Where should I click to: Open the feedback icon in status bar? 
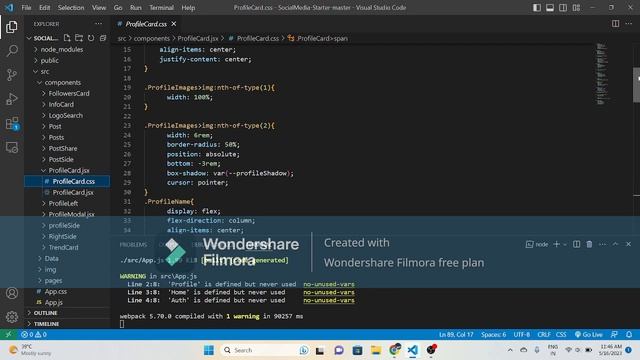[614, 334]
